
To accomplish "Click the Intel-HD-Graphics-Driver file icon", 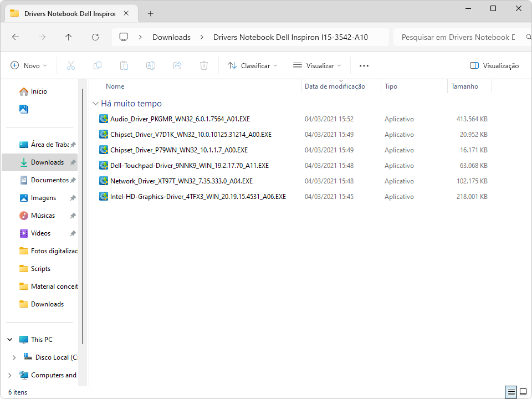I will [104, 196].
